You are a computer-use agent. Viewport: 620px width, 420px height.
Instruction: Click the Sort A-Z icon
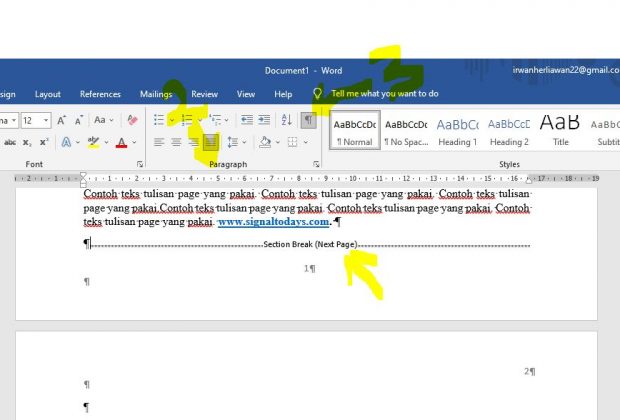click(x=287, y=119)
